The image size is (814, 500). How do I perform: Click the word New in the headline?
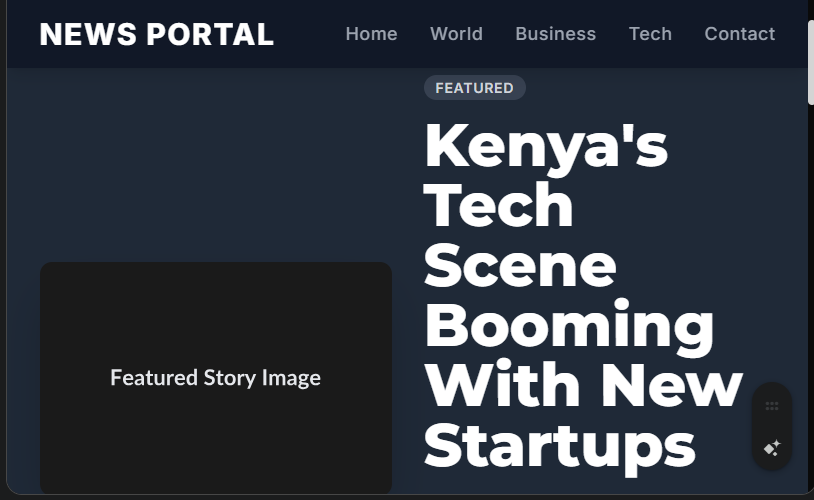[x=671, y=385]
